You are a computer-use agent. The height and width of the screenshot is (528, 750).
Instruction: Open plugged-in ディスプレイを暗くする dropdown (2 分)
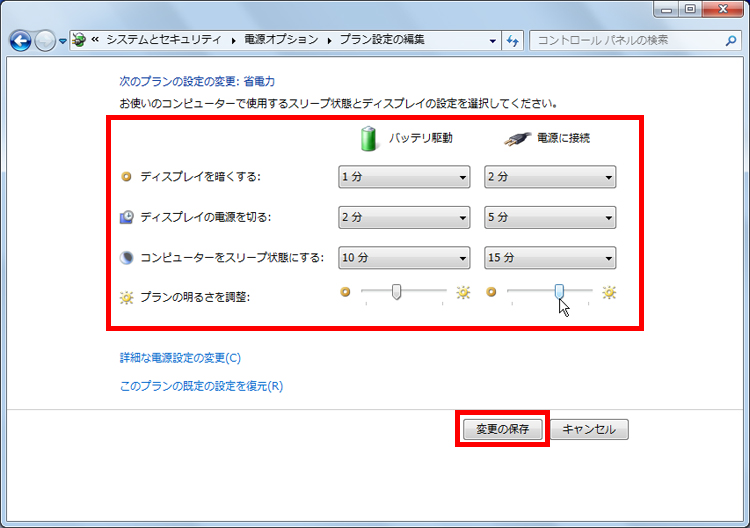click(550, 177)
